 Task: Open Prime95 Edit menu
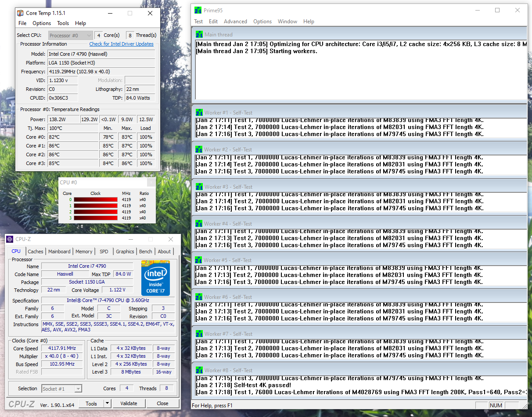(x=213, y=22)
